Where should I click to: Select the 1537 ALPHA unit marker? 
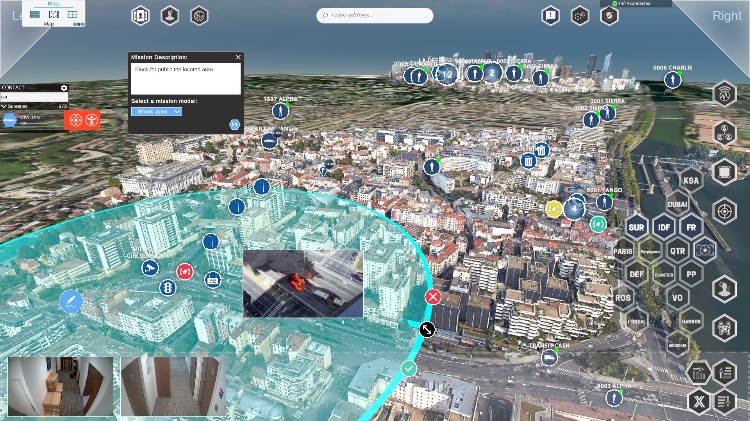280,111
